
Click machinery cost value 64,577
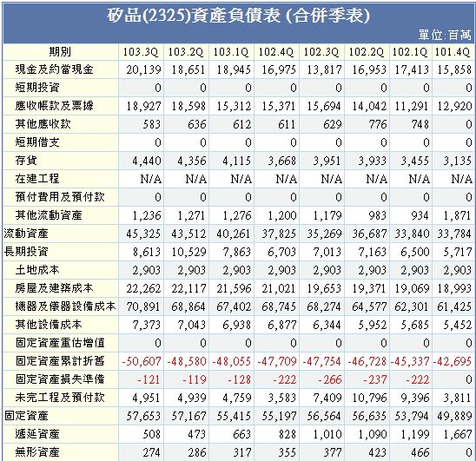(x=370, y=306)
